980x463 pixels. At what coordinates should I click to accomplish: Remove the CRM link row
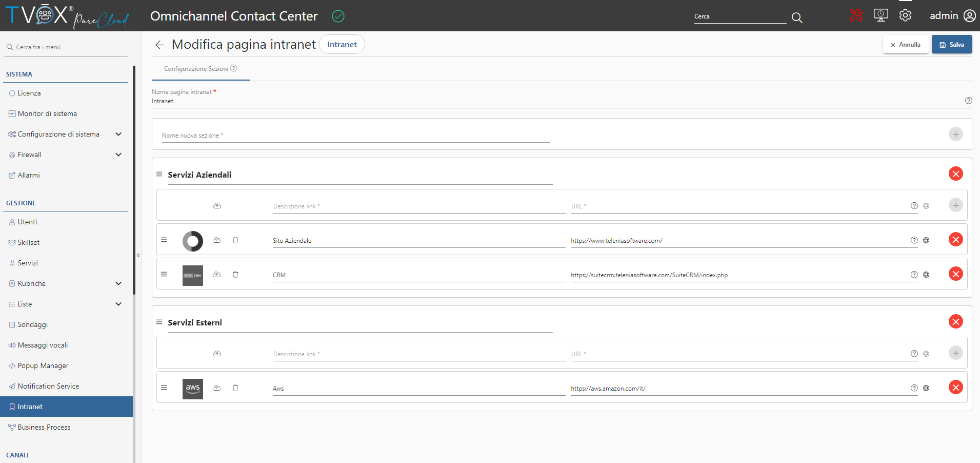tap(955, 274)
